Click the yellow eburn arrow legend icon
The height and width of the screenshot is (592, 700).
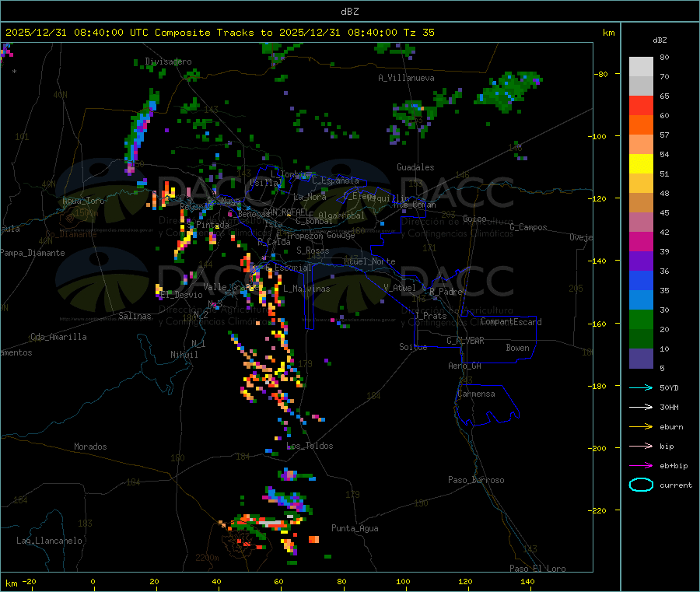[641, 427]
